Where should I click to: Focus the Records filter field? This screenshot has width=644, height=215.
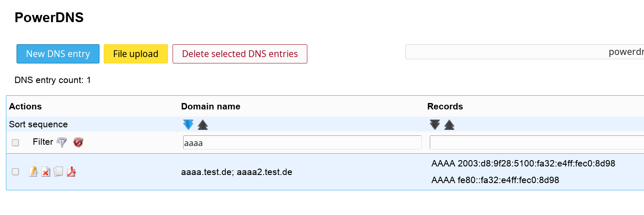537,143
